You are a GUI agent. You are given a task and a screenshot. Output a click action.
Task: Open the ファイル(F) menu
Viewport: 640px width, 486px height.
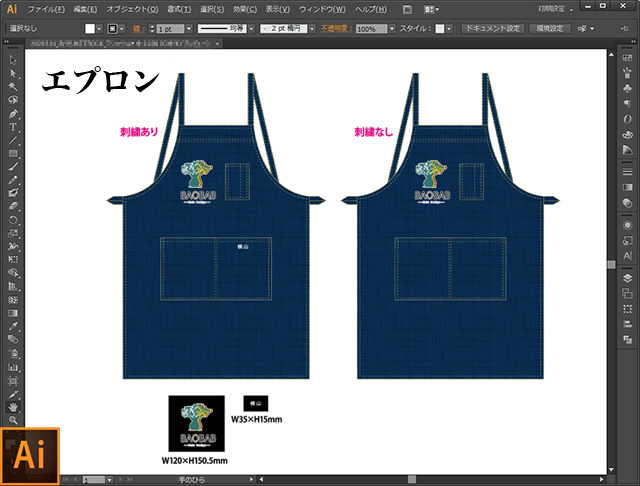tap(47, 9)
